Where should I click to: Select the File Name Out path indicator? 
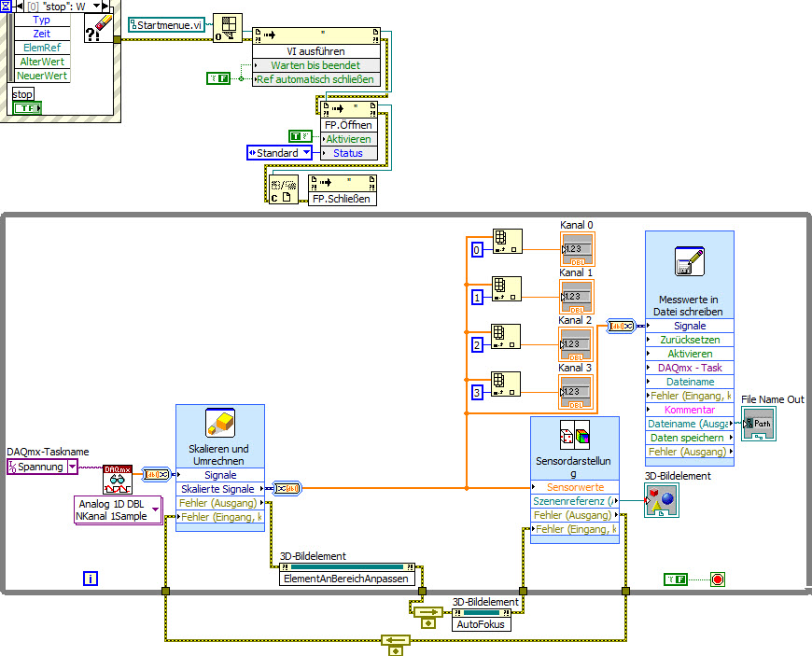click(x=759, y=424)
